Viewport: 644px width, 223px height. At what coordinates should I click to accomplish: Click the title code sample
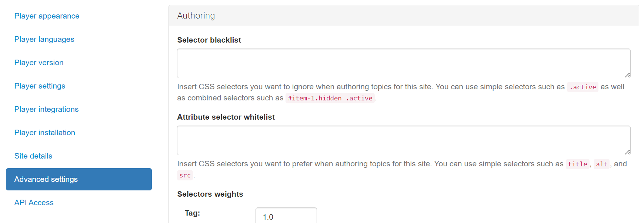pos(577,164)
